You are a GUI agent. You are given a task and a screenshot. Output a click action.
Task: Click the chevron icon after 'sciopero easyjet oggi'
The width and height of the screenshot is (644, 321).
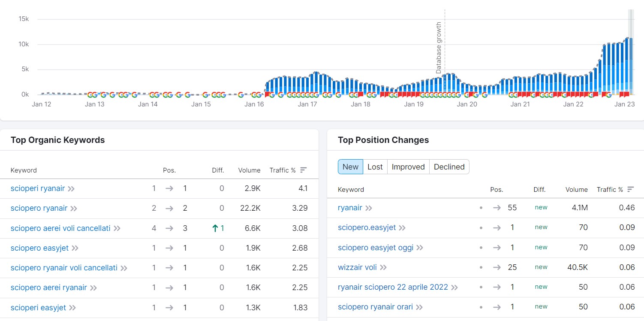point(420,248)
